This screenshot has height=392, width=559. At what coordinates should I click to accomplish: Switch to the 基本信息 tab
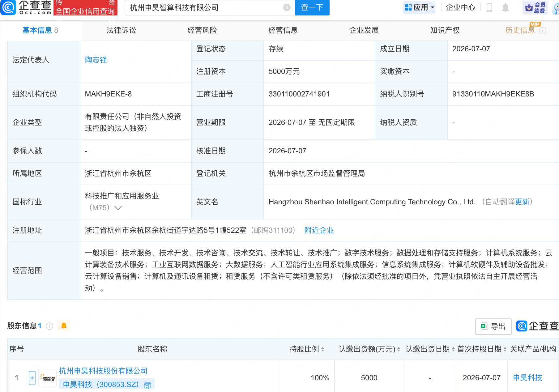40,30
